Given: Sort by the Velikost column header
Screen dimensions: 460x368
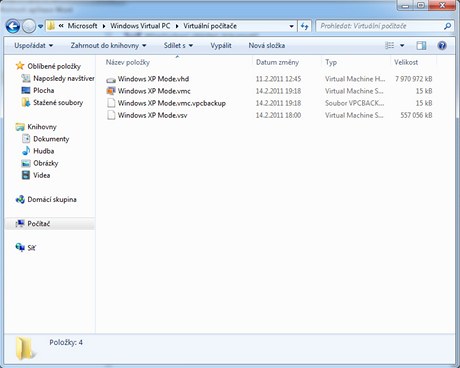Looking at the screenshot, I should [406, 62].
